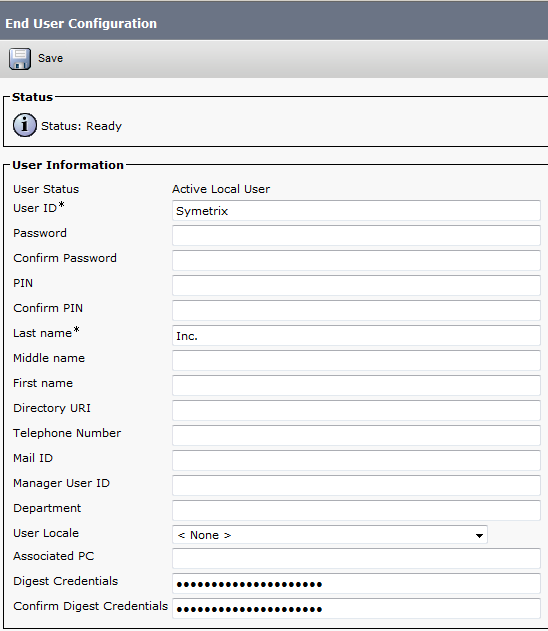
Task: Select the PIN input field
Action: click(356, 285)
